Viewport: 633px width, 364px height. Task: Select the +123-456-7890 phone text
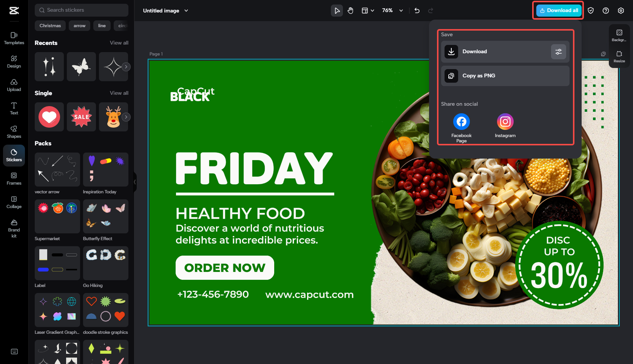point(213,294)
